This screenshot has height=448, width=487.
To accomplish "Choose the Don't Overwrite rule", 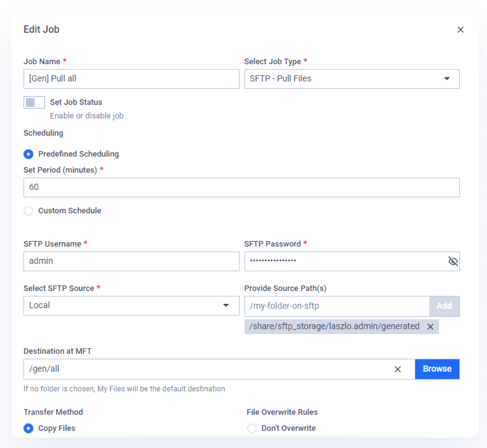I will pyautogui.click(x=252, y=428).
